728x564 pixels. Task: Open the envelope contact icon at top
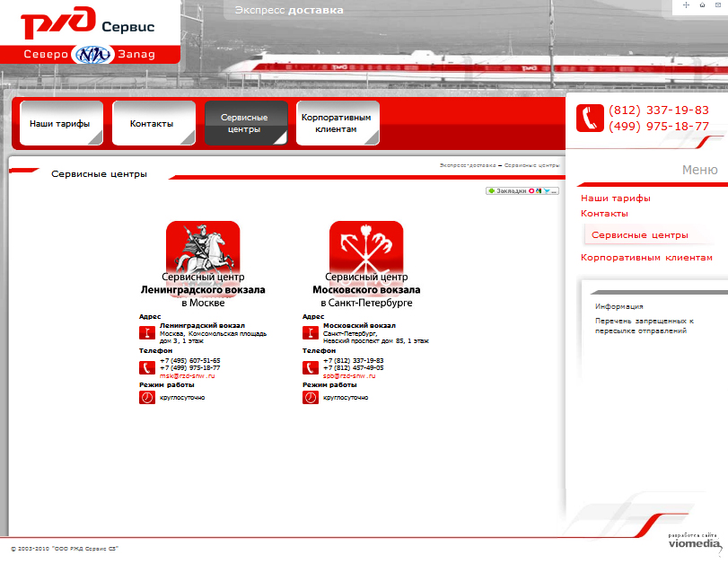pyautogui.click(x=718, y=5)
